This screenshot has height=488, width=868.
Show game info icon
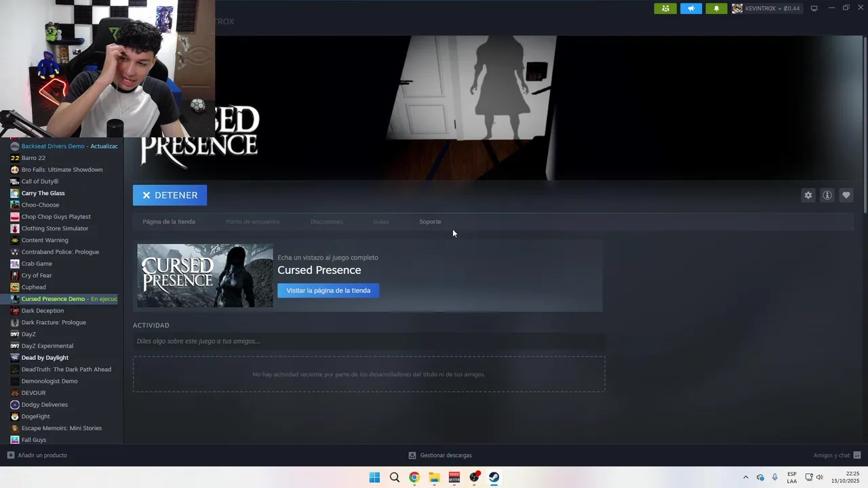click(x=827, y=195)
